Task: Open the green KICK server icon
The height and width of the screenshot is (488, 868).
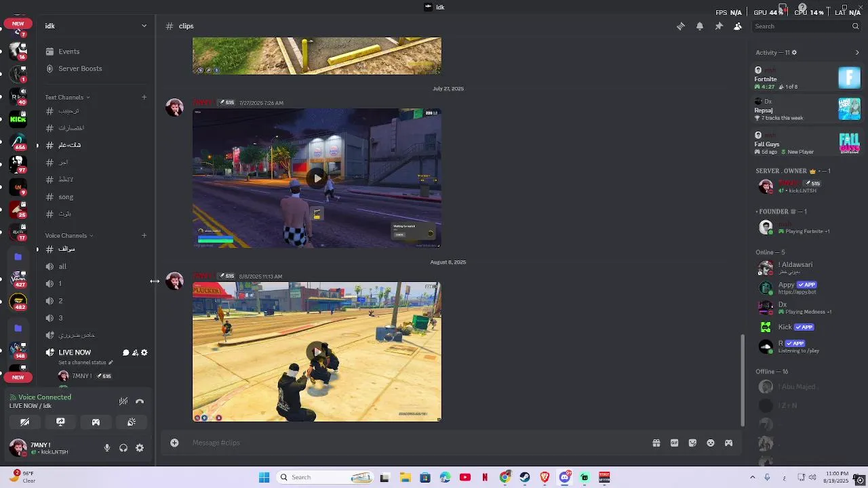Action: pyautogui.click(x=18, y=119)
